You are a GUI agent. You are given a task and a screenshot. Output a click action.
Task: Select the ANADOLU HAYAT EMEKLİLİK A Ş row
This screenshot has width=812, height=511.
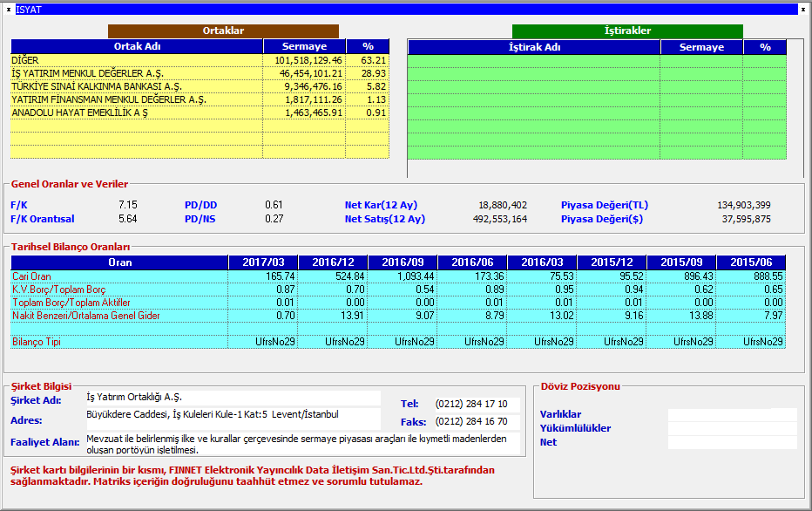pyautogui.click(x=200, y=112)
